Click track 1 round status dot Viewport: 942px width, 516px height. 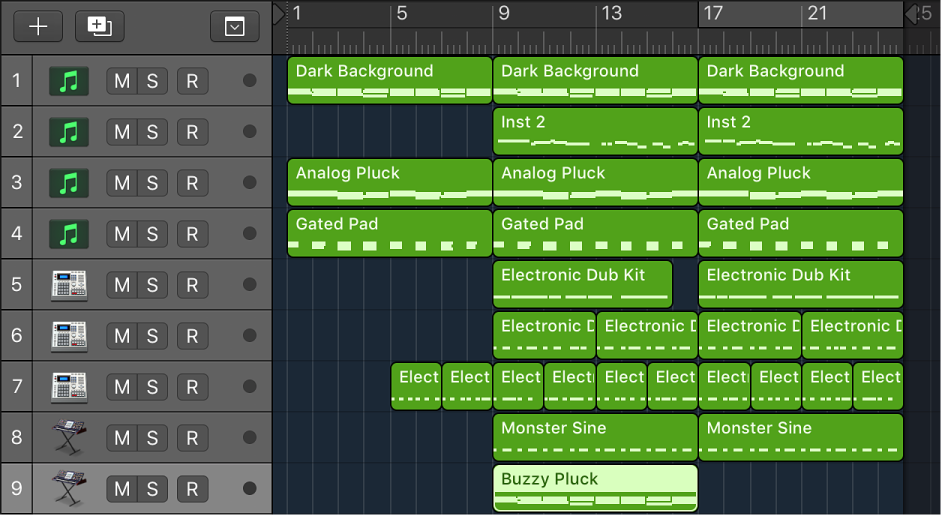click(249, 80)
